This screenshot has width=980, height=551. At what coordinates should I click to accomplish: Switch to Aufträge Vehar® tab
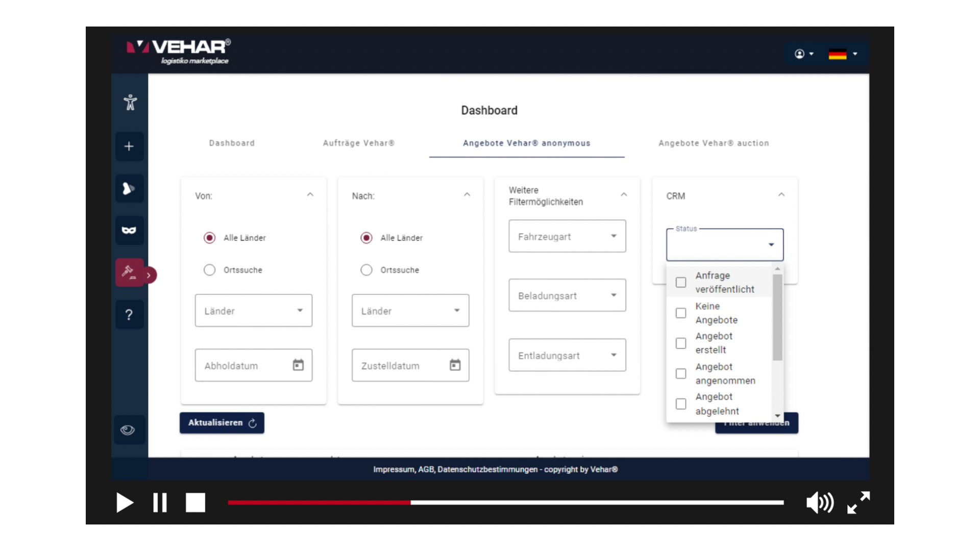pos(358,143)
